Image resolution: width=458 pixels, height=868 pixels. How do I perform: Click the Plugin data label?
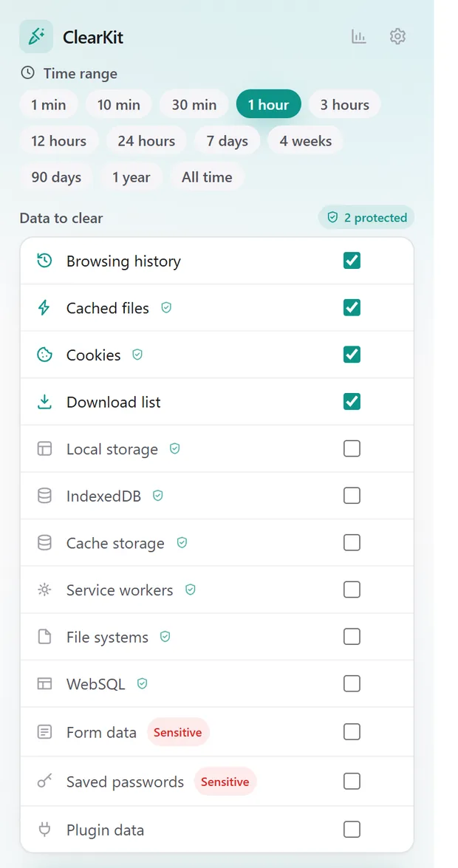click(105, 830)
